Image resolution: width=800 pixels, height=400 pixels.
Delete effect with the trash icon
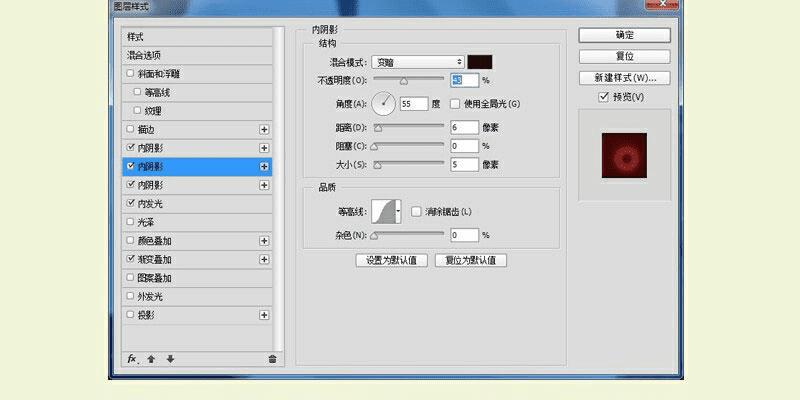click(x=272, y=359)
